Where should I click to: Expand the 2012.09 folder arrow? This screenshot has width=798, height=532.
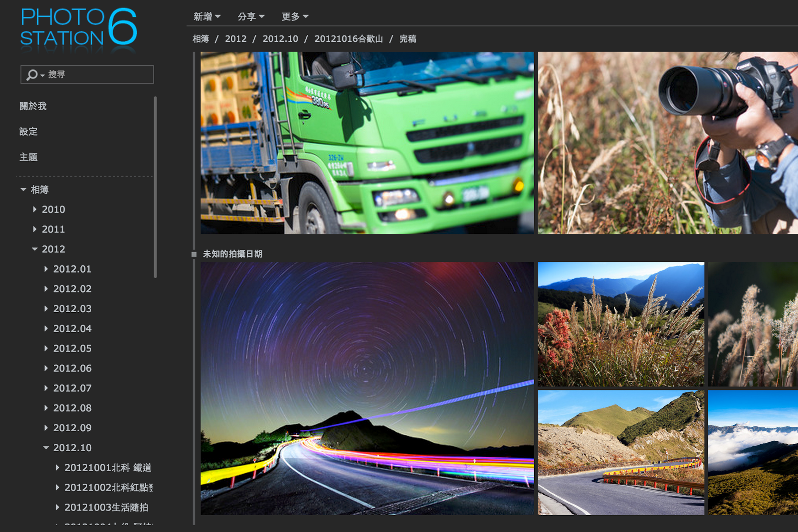point(46,428)
